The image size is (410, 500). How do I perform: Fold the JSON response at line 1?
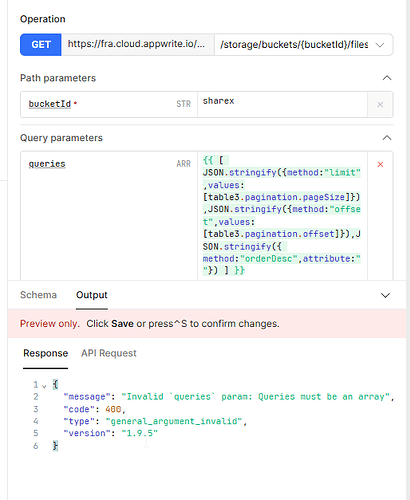coord(44,386)
